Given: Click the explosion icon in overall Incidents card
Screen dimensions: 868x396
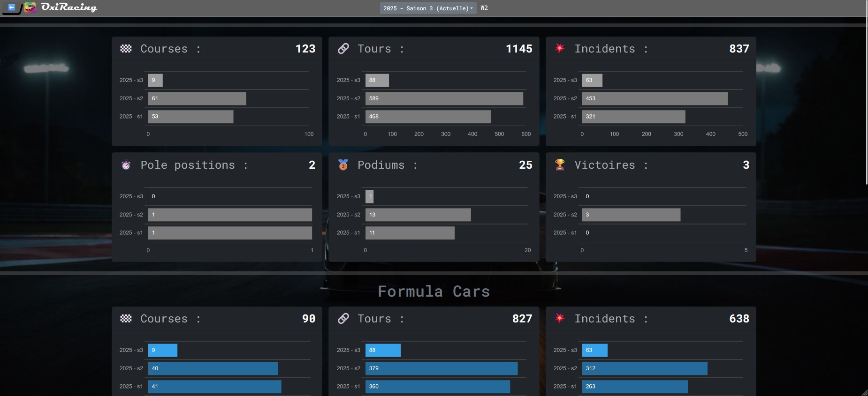Looking at the screenshot, I should pyautogui.click(x=560, y=48).
